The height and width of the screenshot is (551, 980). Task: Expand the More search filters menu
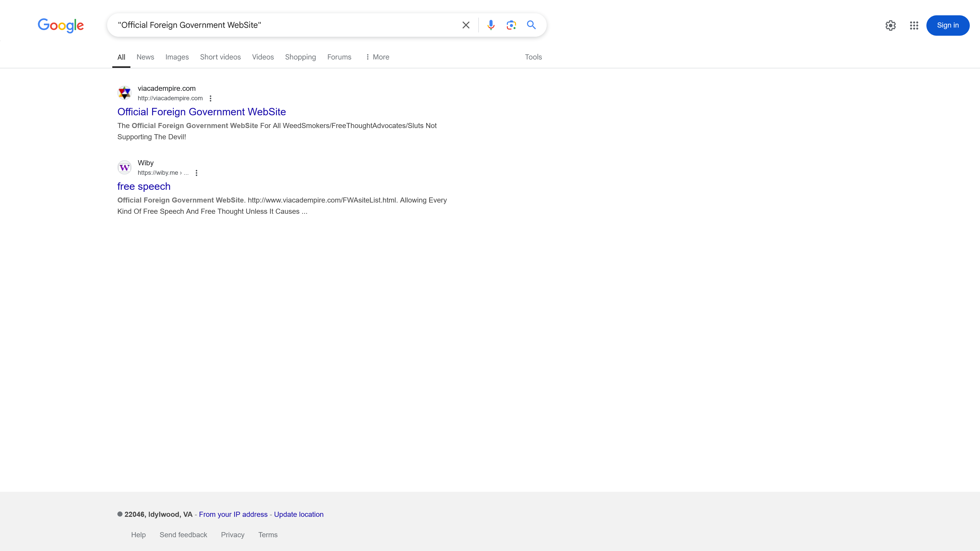coord(377,57)
